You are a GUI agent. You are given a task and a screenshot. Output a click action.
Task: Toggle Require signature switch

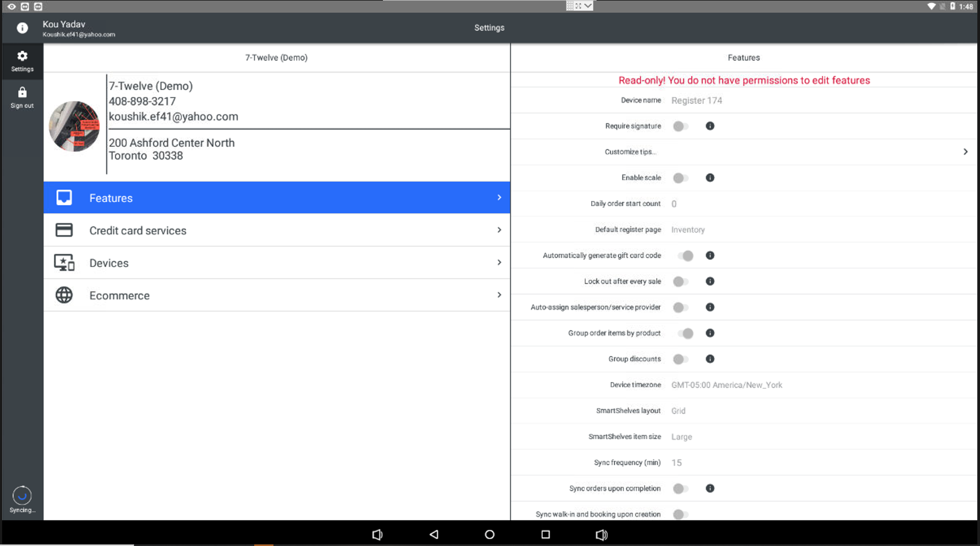pyautogui.click(x=680, y=127)
